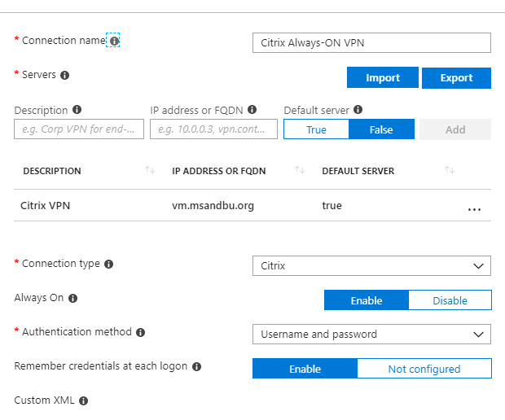Click info icon next to Custom XML

83,401
